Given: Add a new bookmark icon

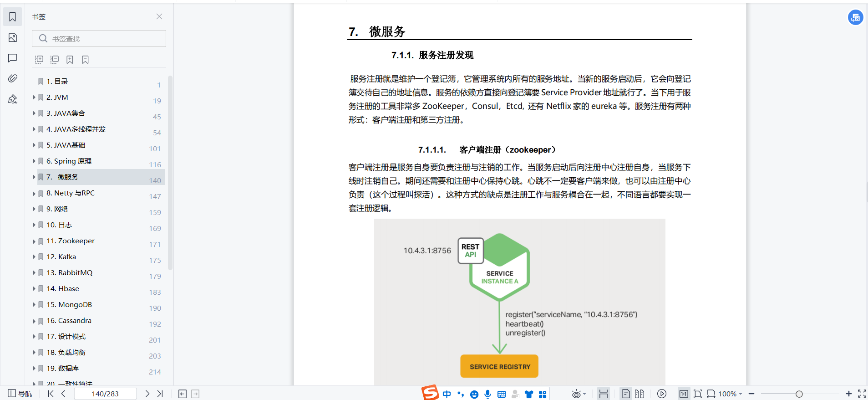Looking at the screenshot, I should (70, 60).
